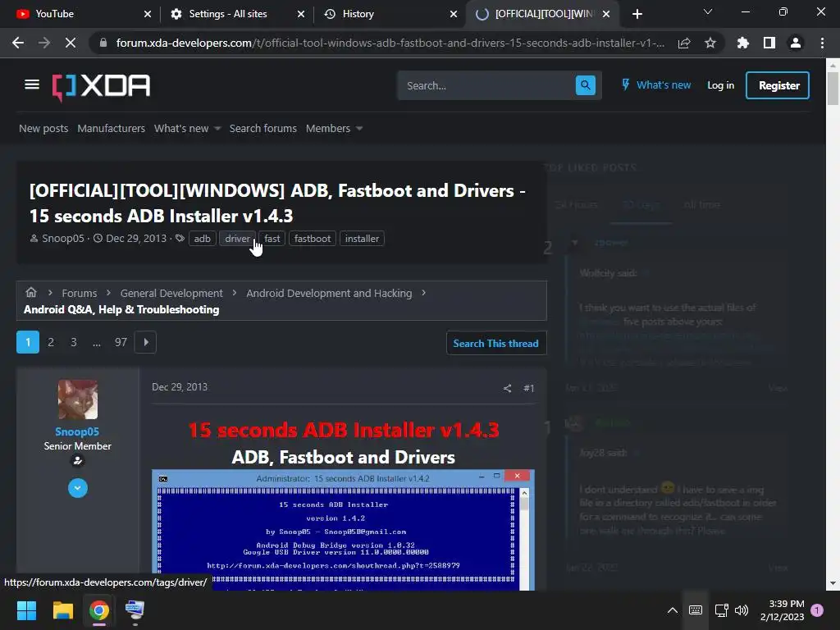Click the What's new header link

coord(663,85)
